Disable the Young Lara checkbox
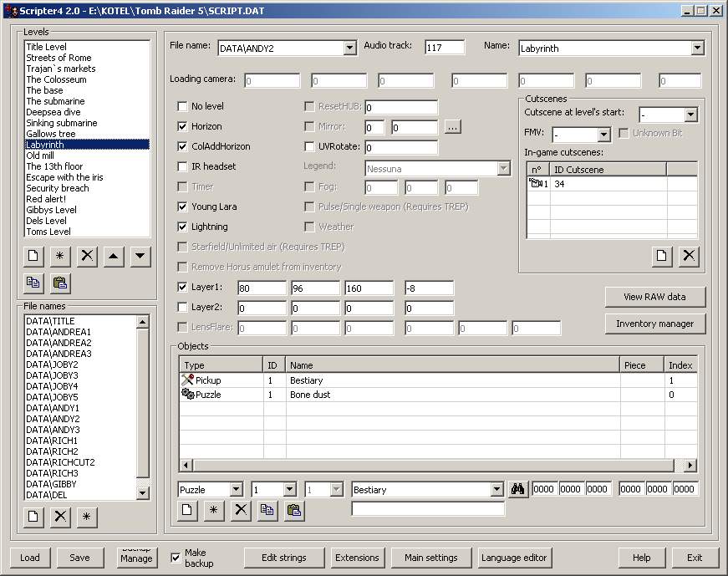 pyautogui.click(x=182, y=206)
